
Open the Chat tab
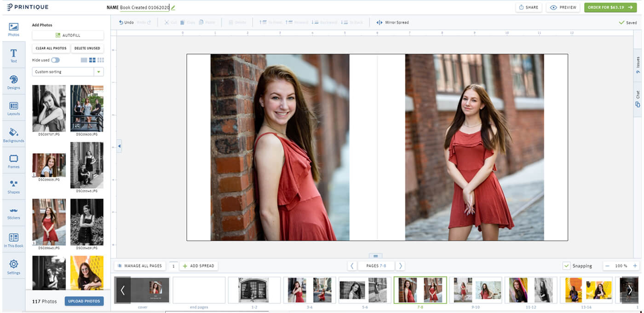(x=638, y=94)
